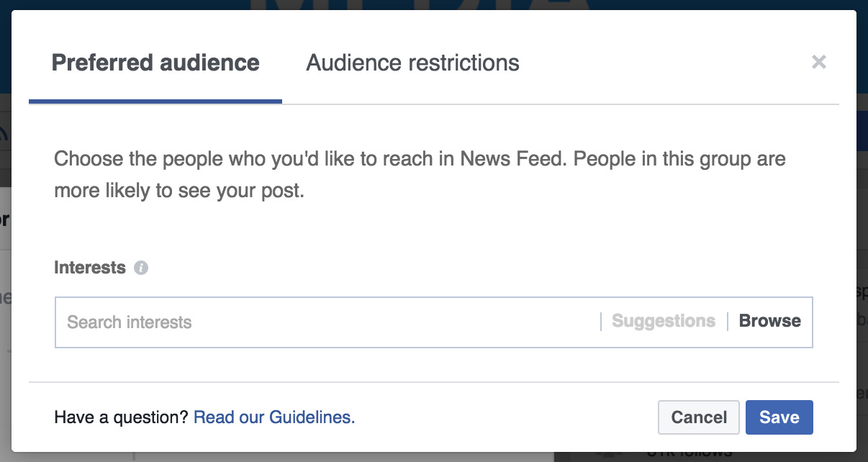Click the Interests label
This screenshot has height=462, width=868.
click(x=90, y=268)
